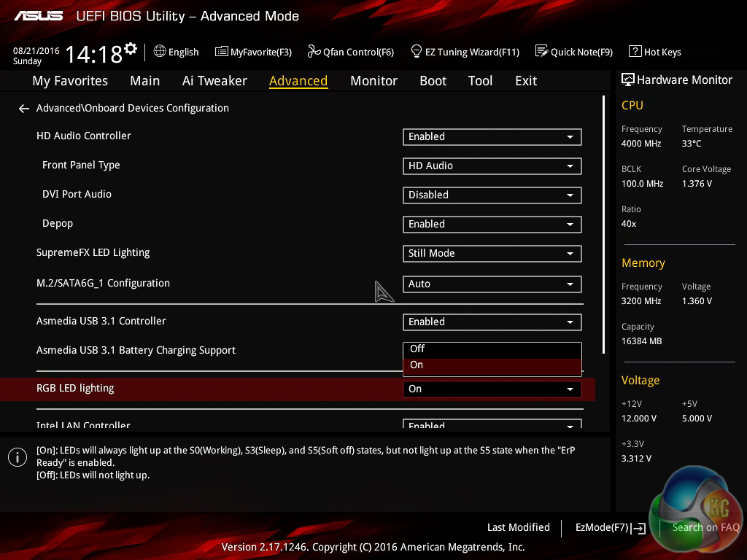The width and height of the screenshot is (747, 560).
Task: Open Qfan Control fan icon
Action: tap(314, 51)
